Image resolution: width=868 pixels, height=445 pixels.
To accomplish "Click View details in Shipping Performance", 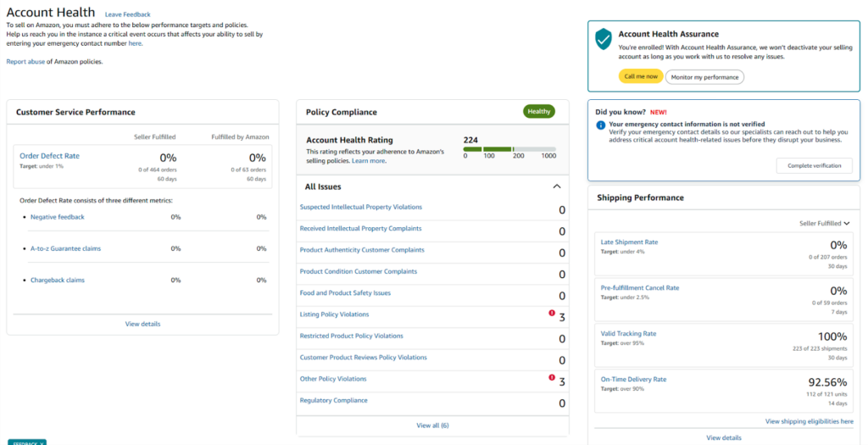I will (x=724, y=438).
